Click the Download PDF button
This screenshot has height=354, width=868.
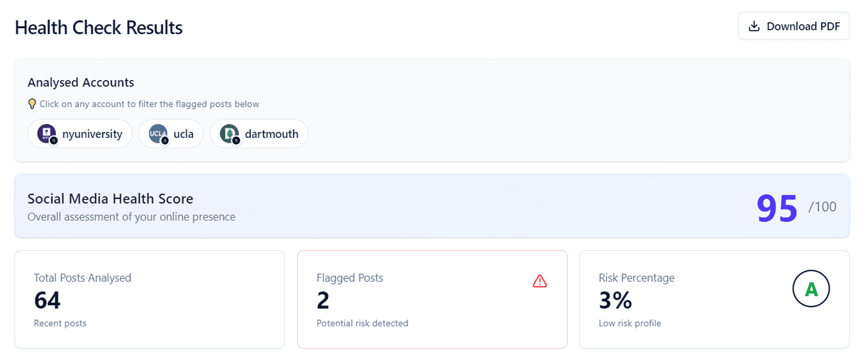[x=793, y=26]
